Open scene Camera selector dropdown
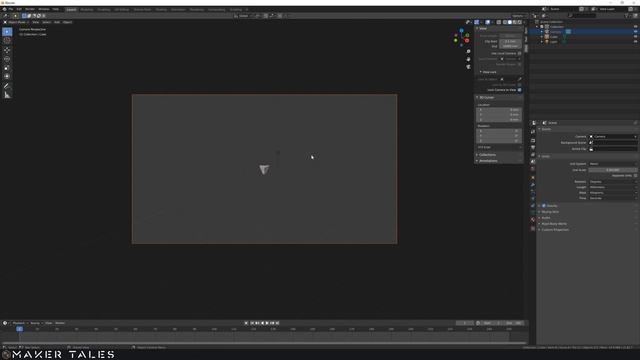The image size is (640, 360). pos(613,136)
